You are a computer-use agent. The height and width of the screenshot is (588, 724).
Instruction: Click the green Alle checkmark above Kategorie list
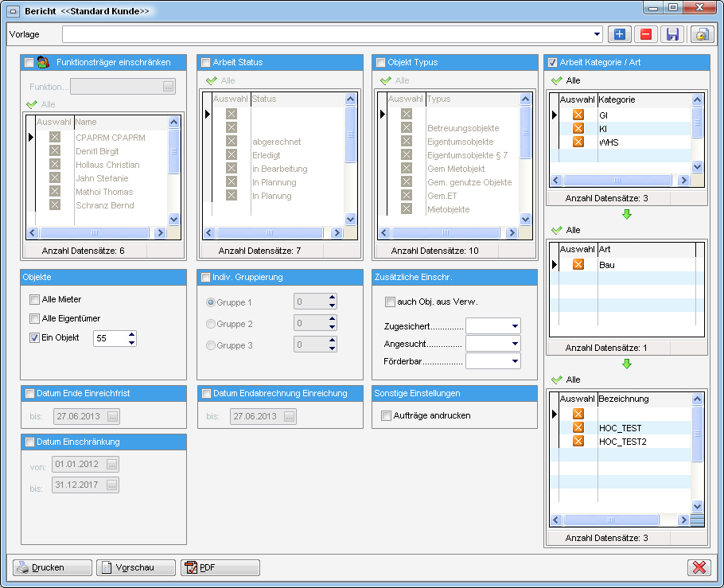[557, 81]
